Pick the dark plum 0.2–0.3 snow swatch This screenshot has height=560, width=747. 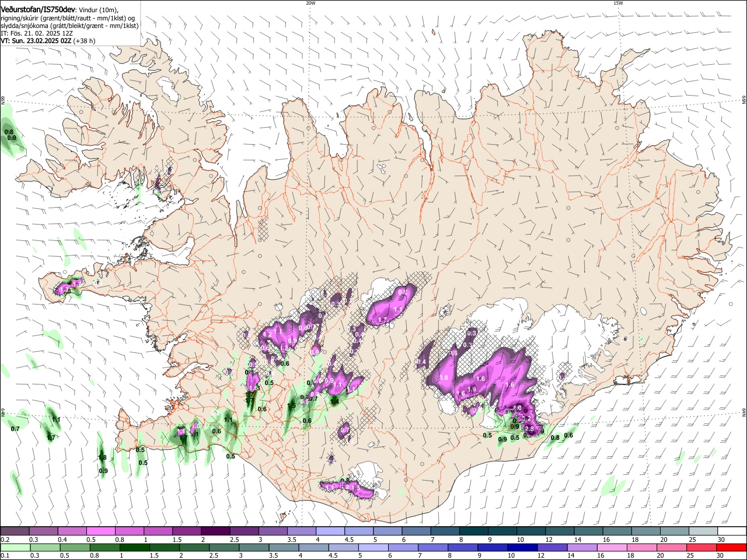click(x=15, y=531)
